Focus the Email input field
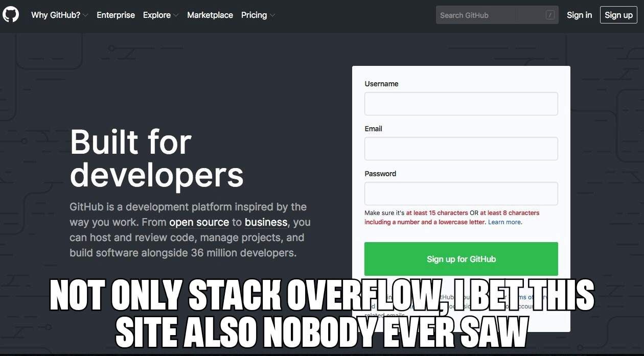This screenshot has height=356, width=644. (461, 148)
